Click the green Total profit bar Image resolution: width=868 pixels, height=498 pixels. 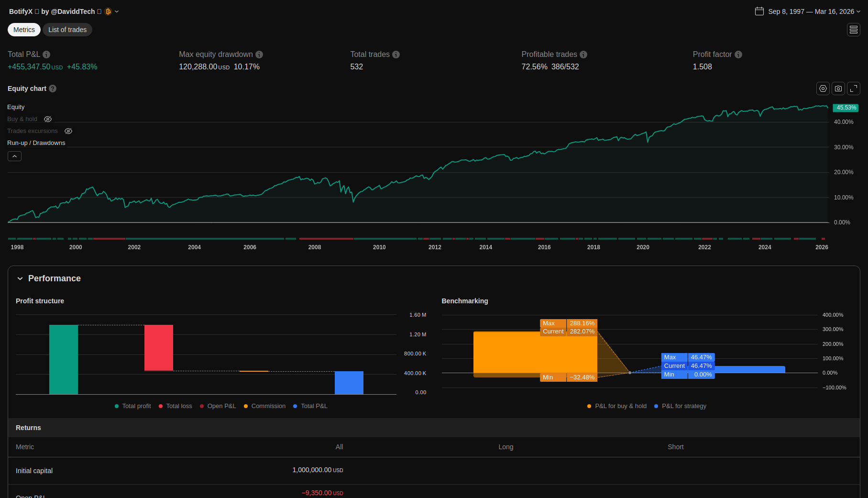[64, 359]
